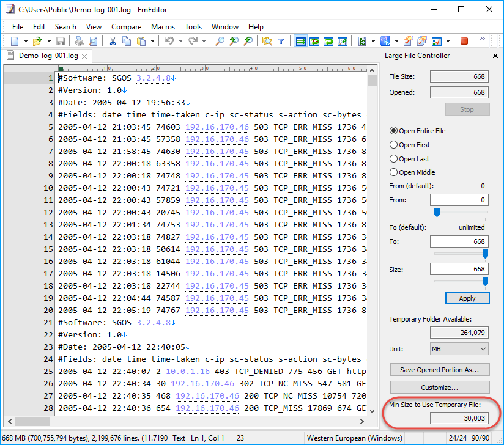Click the first Properties checkmark icon
Image resolution: width=504 pixels, height=445 pixels.
(408, 41)
